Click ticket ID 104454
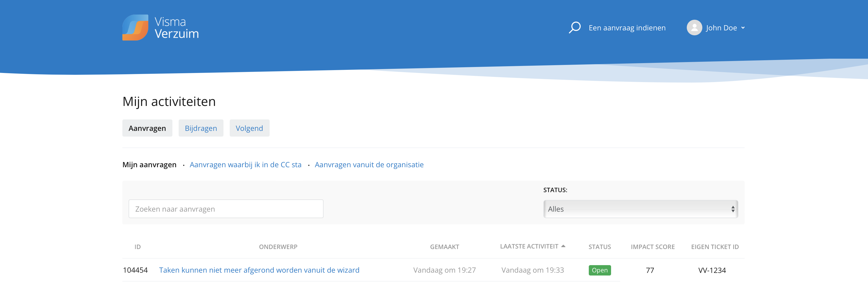Screen dimensions: 868x282 135,270
